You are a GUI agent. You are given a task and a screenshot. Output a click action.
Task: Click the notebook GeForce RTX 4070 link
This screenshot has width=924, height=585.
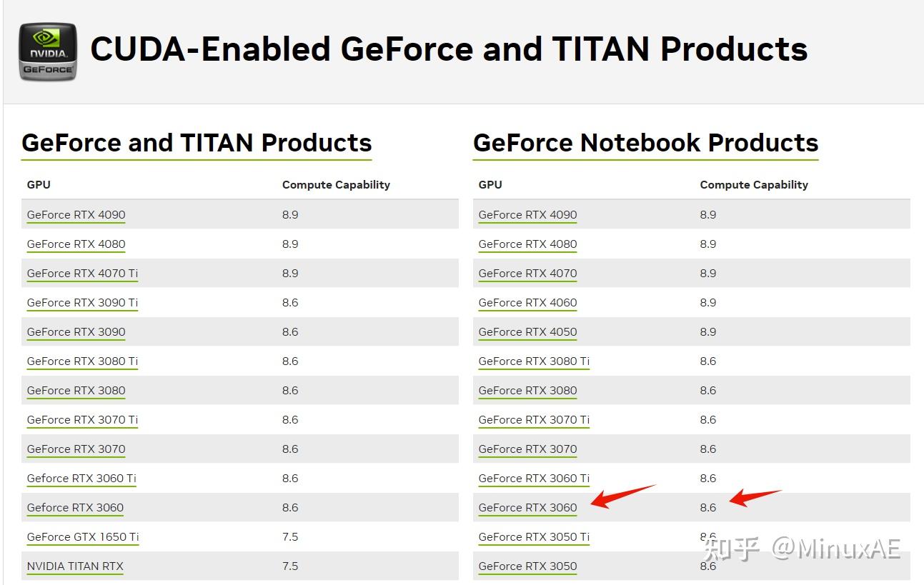527,273
